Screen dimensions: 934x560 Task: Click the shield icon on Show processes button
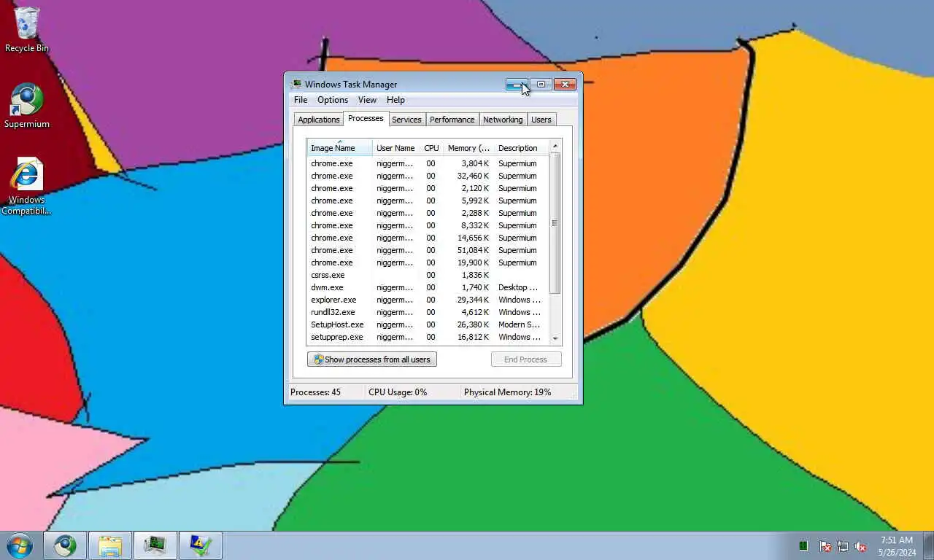[317, 359]
